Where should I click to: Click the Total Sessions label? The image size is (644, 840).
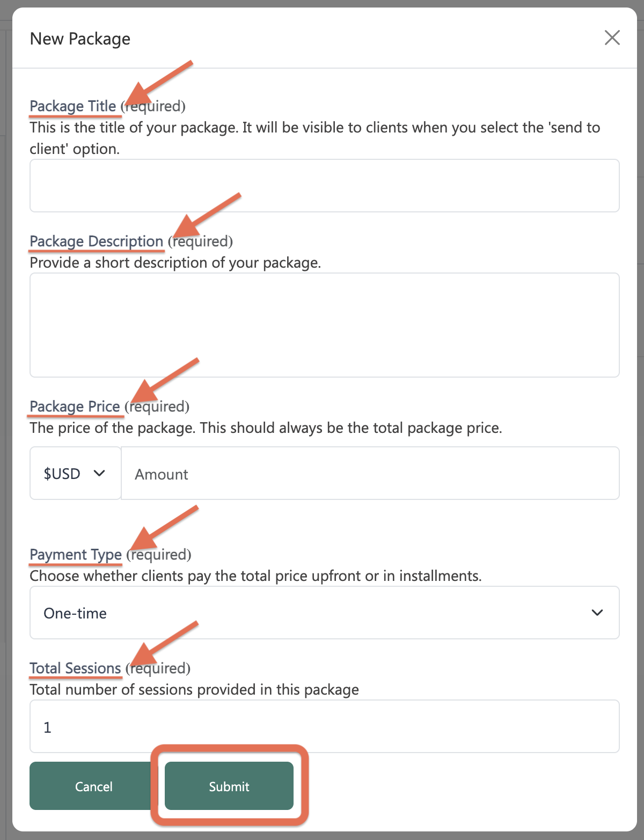(x=75, y=668)
